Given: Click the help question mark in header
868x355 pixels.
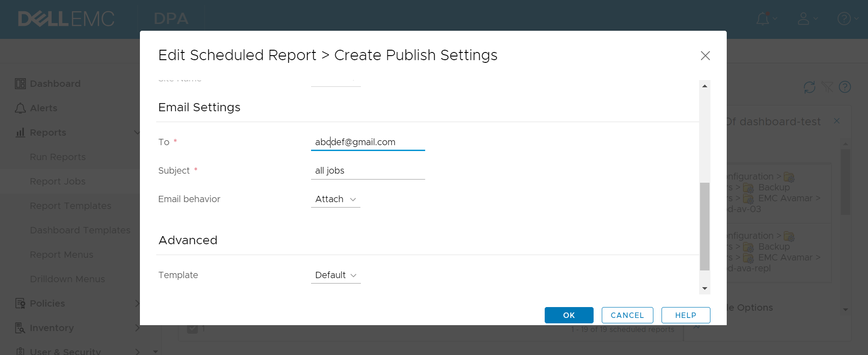Looking at the screenshot, I should [844, 19].
